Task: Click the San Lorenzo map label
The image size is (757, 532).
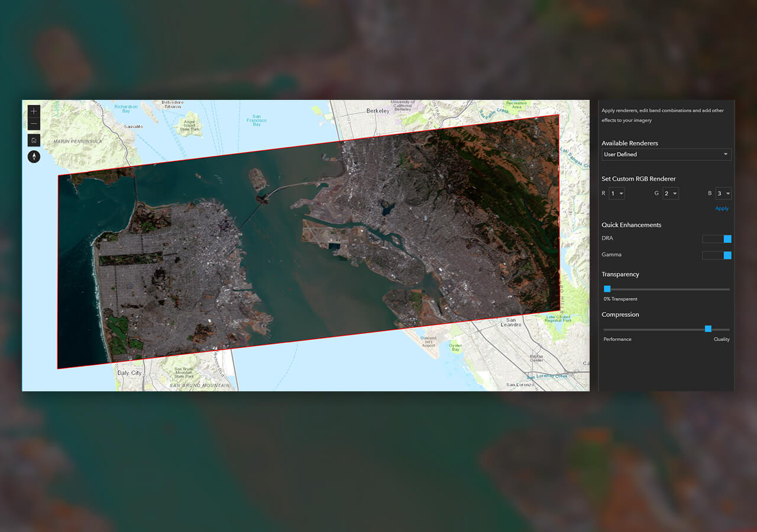Action: [x=520, y=385]
